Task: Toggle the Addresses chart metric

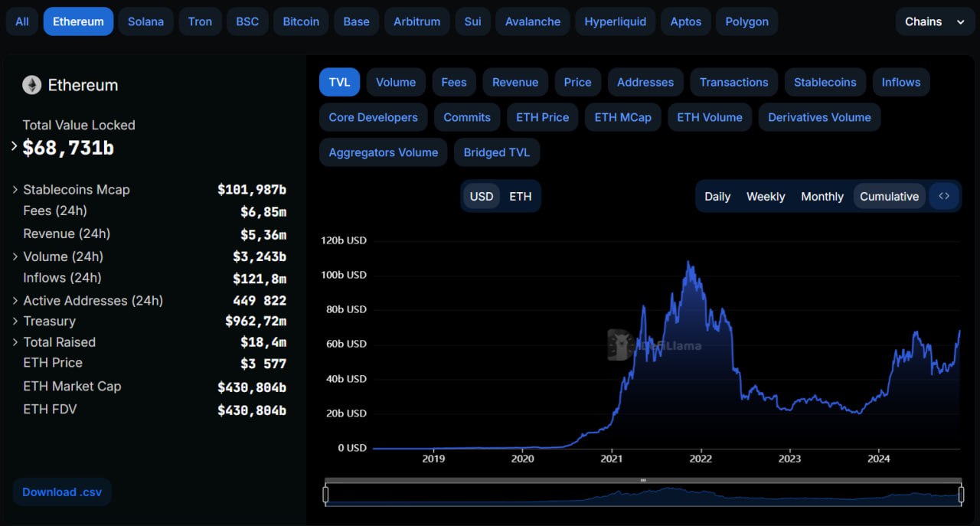Action: (645, 82)
